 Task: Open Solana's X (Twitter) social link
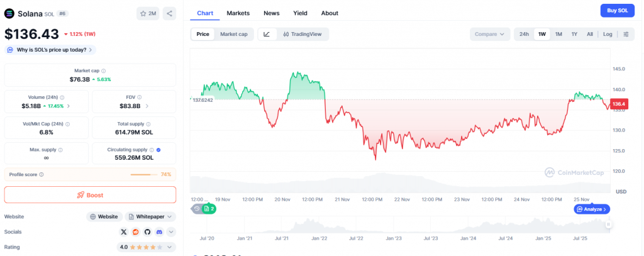pos(125,231)
